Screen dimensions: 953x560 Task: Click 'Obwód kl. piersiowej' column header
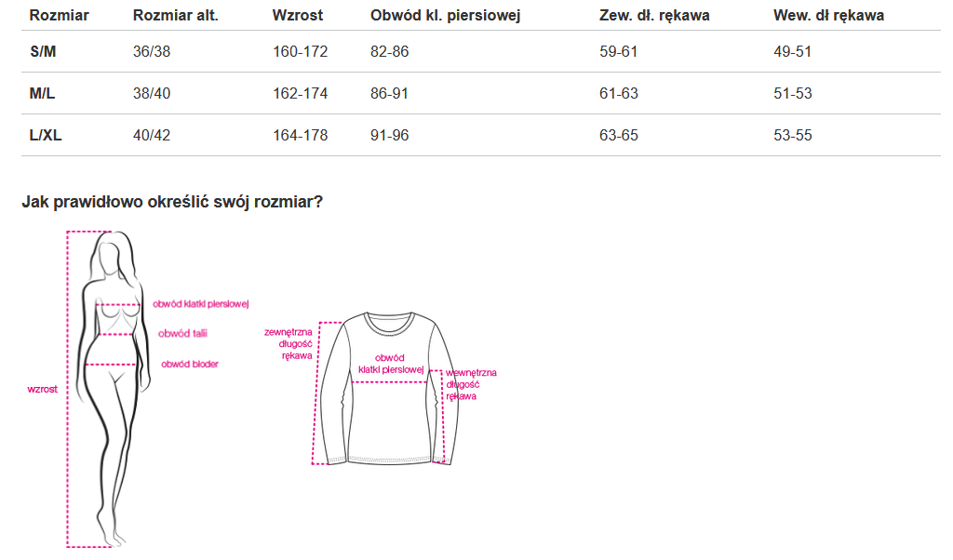(x=445, y=16)
